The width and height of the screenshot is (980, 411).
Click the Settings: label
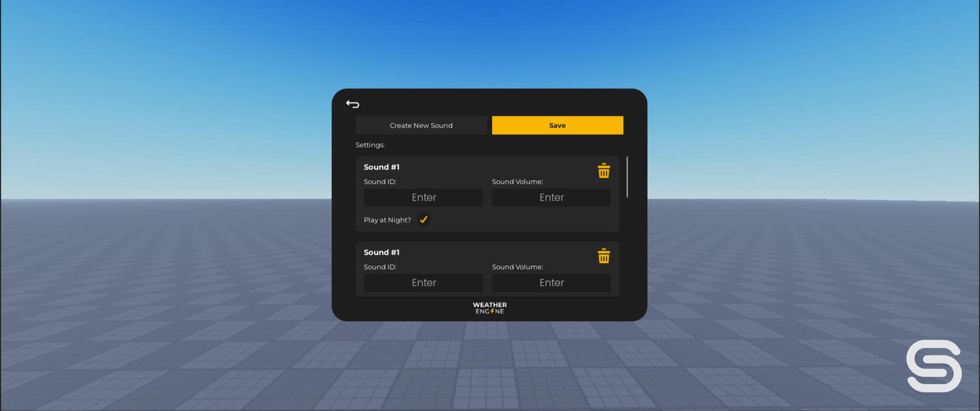370,145
